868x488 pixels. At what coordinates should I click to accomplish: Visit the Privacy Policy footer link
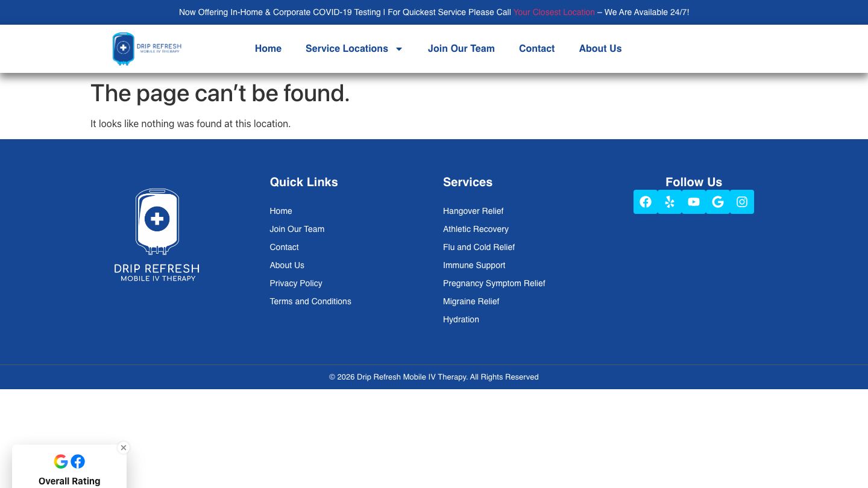[x=296, y=283]
